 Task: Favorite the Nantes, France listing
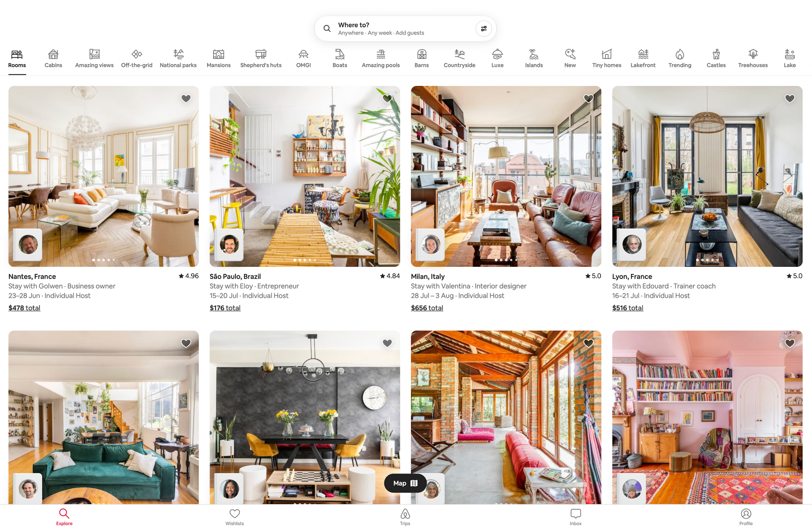[x=186, y=98]
